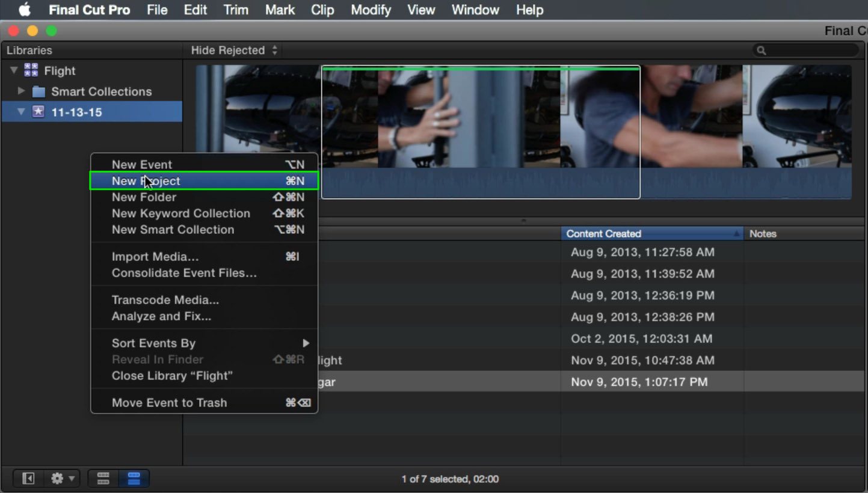
Task: Select the Flight library icon
Action: point(31,70)
